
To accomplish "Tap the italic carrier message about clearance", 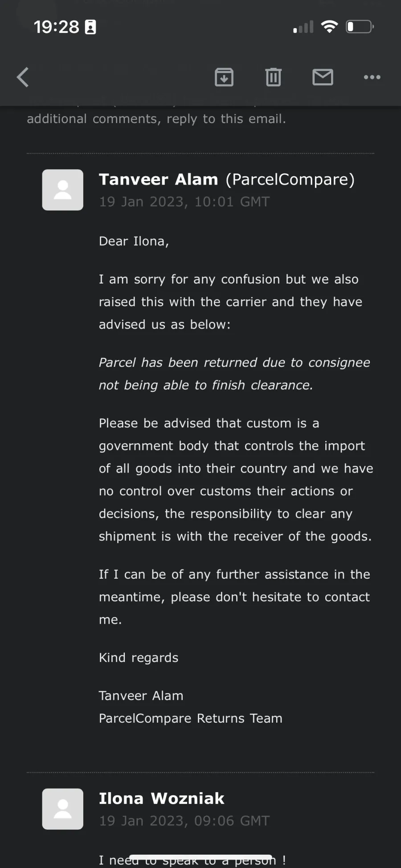I will point(234,374).
